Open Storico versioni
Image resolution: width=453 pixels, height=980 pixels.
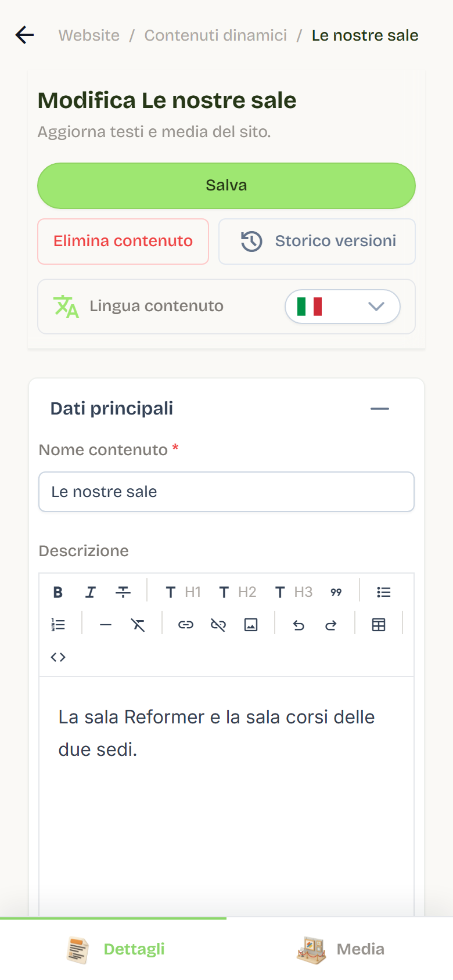(317, 242)
